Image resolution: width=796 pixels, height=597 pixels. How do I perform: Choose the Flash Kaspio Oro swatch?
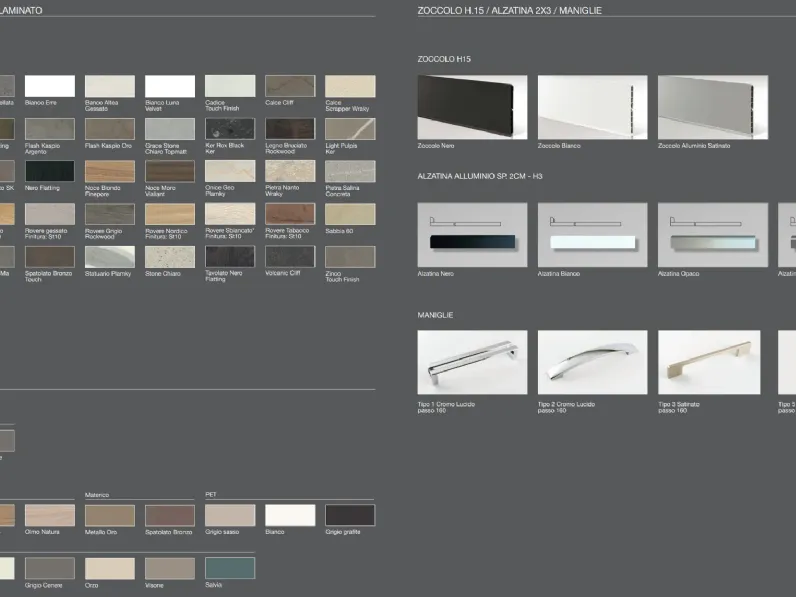coord(110,129)
